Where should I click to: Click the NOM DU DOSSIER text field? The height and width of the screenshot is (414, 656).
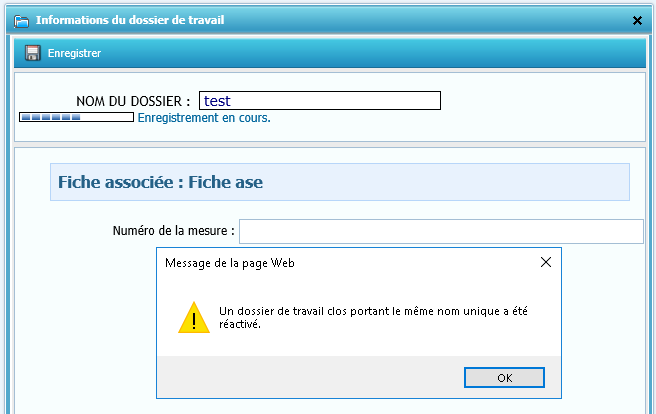[x=320, y=101]
